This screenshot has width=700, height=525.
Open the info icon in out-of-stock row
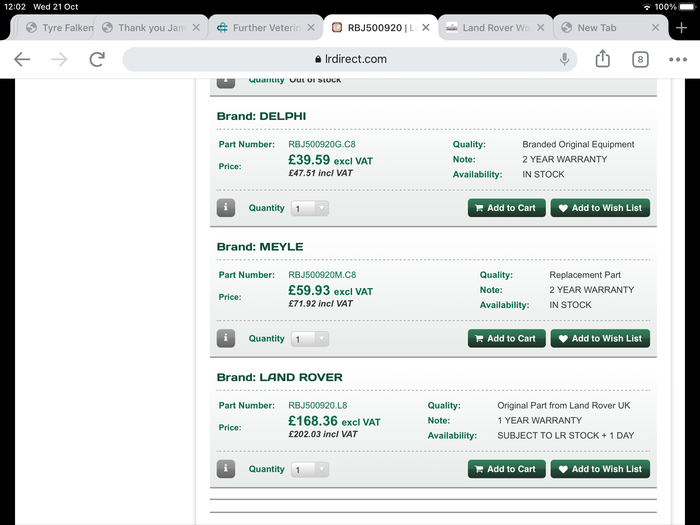[226, 83]
